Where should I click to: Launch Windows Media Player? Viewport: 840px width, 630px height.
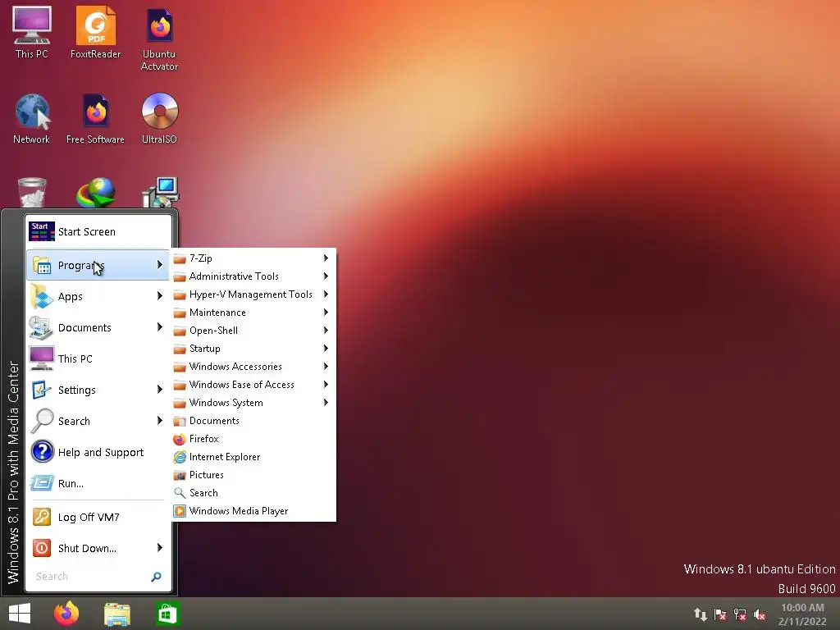[253, 512]
